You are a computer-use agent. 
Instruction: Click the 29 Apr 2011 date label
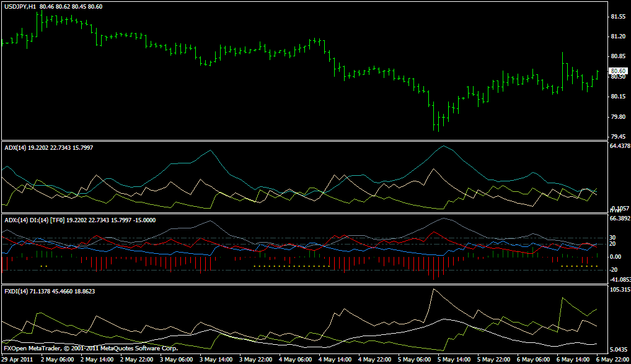coord(17,360)
